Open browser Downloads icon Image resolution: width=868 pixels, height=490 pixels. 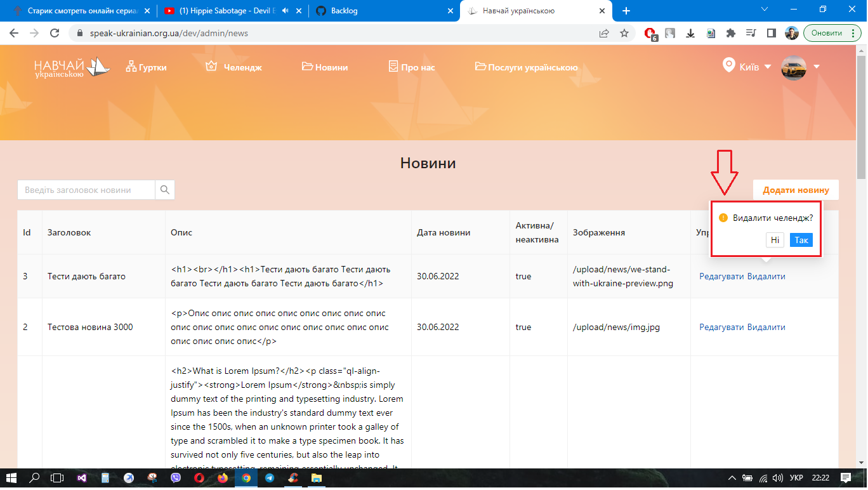(x=690, y=33)
